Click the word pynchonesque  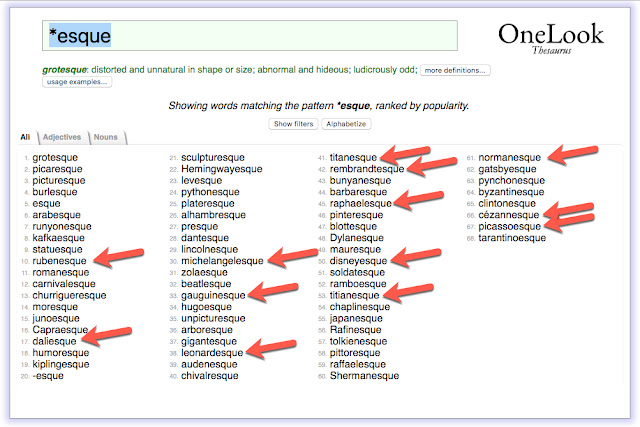[x=511, y=180]
